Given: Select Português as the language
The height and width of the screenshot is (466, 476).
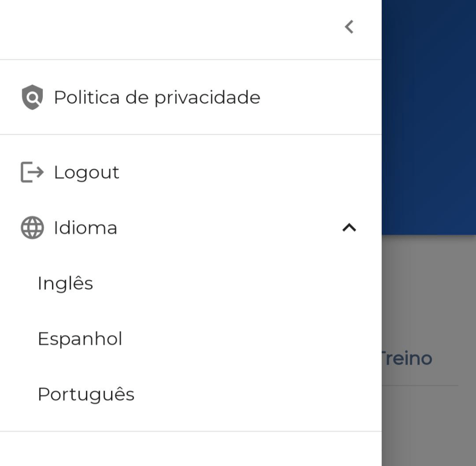Looking at the screenshot, I should pos(86,394).
